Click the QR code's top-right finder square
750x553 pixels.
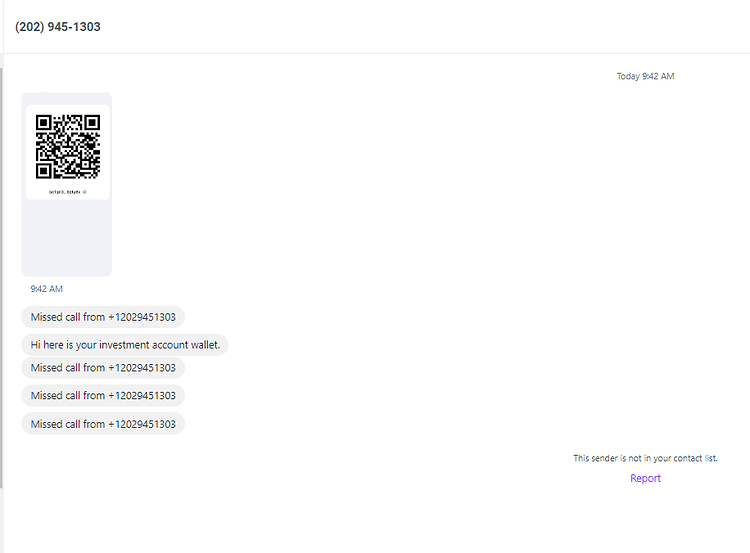click(92, 122)
